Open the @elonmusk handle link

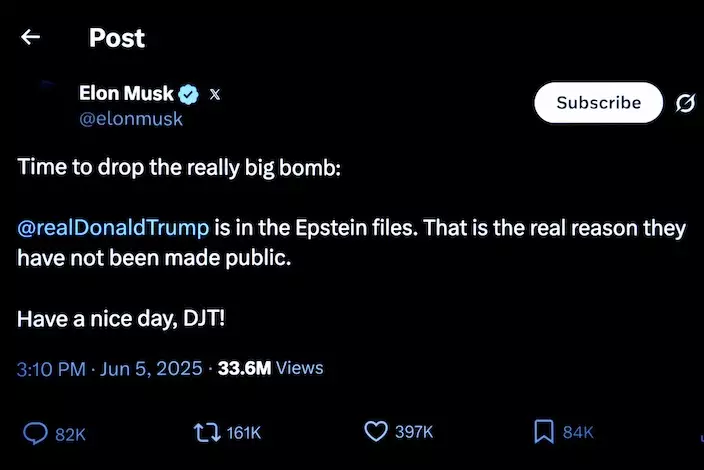tap(131, 119)
